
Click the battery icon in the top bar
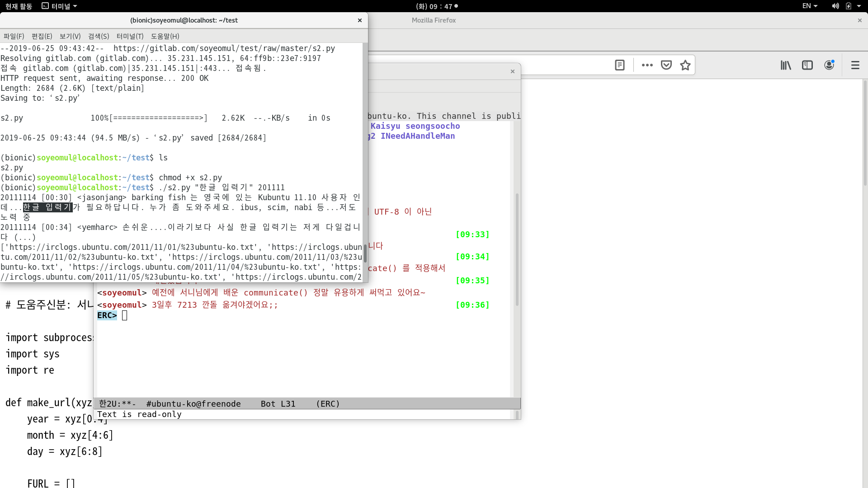849,6
